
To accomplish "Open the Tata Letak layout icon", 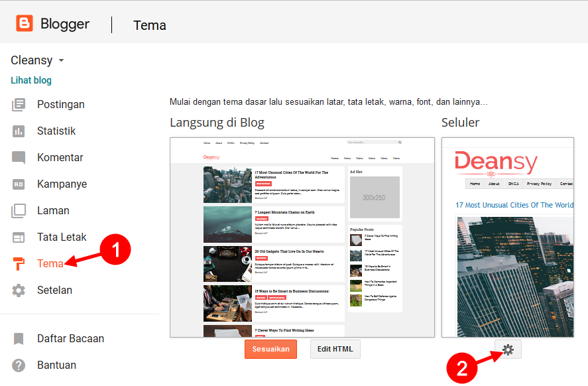I will [19, 237].
